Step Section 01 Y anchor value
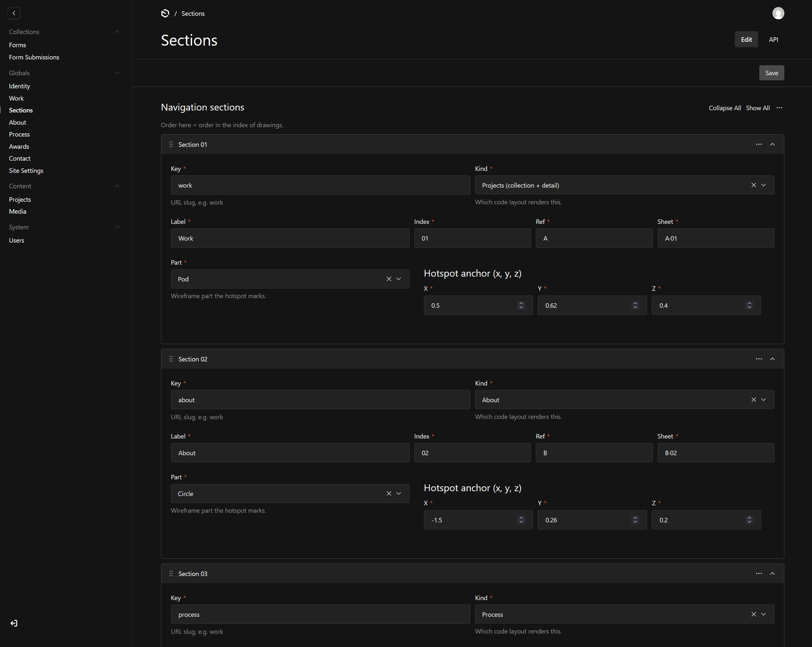 pos(635,305)
